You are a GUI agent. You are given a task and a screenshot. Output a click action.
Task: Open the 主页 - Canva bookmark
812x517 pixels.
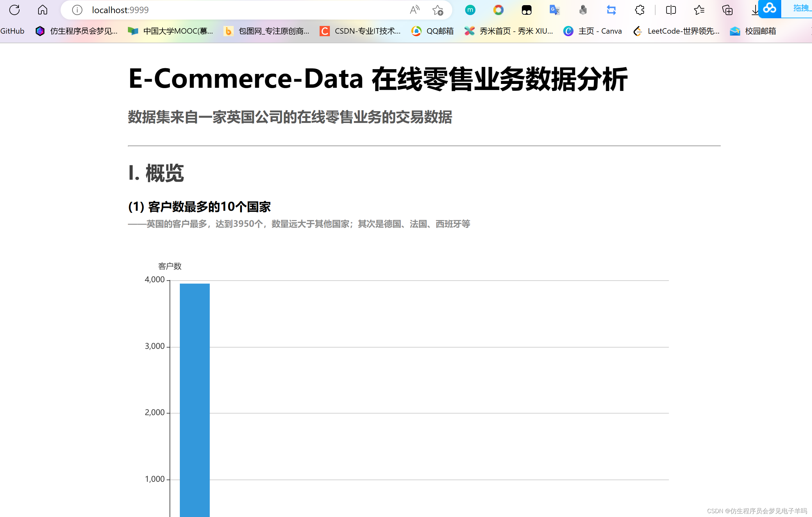[x=592, y=31]
